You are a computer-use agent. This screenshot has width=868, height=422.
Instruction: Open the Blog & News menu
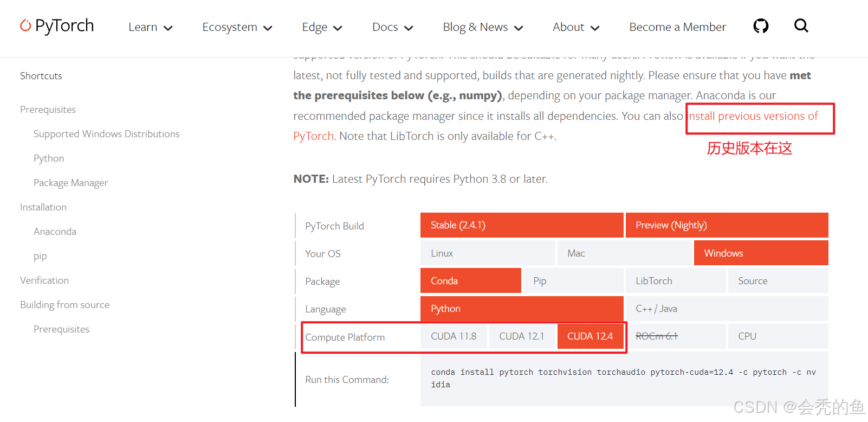click(475, 27)
